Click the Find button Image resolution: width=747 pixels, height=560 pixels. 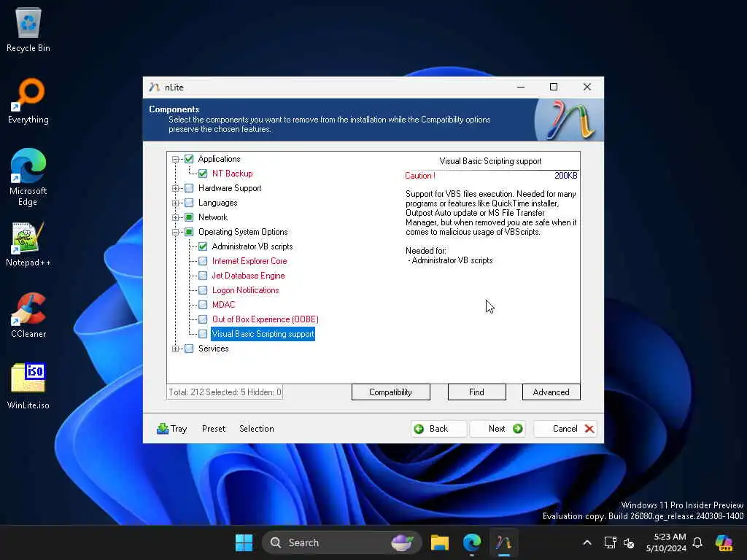tap(476, 392)
